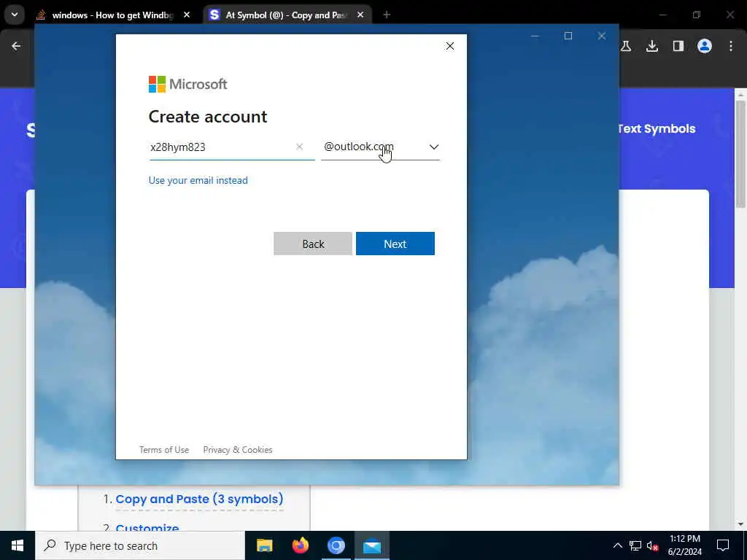
Task: Open Firefox from the taskbar
Action: click(300, 545)
